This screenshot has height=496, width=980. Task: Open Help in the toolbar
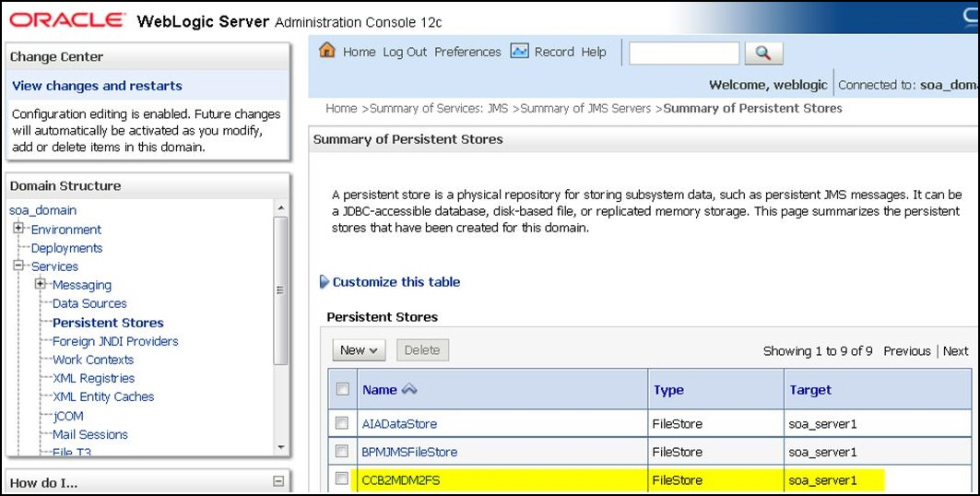click(x=594, y=52)
